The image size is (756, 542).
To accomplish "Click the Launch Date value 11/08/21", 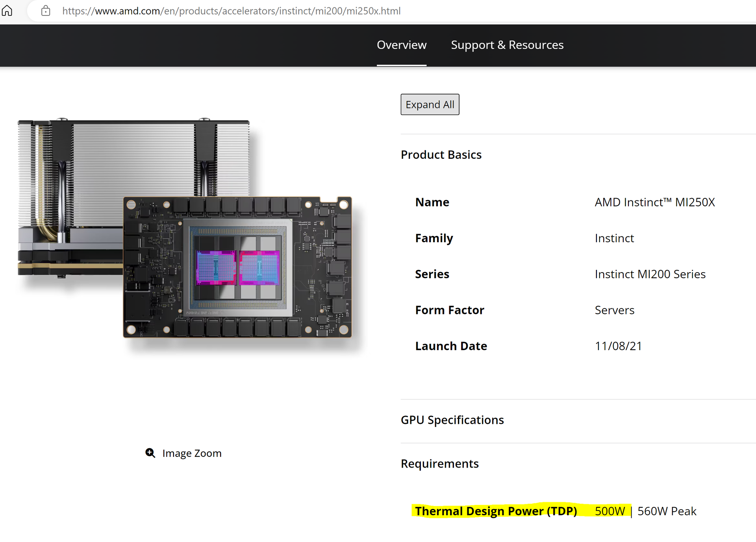I will point(618,346).
